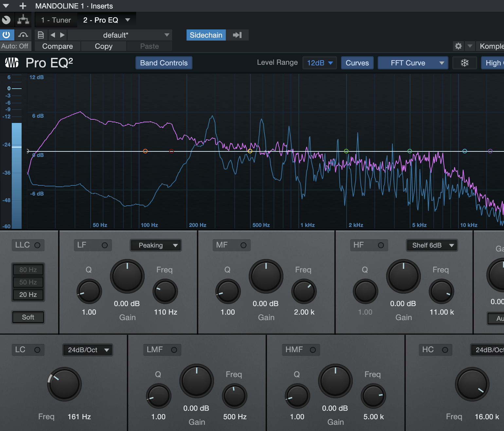The image size is (504, 431).
Task: Click the Compare button
Action: 58,46
